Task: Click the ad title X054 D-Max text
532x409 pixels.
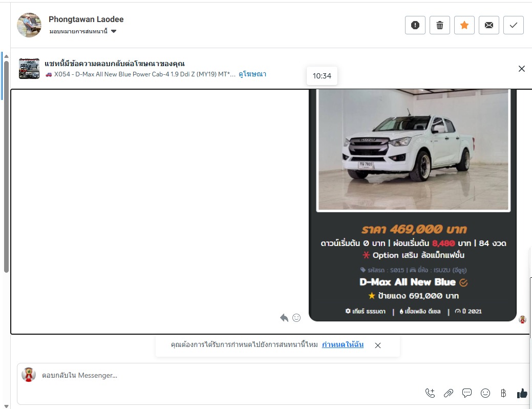Action: pos(140,74)
